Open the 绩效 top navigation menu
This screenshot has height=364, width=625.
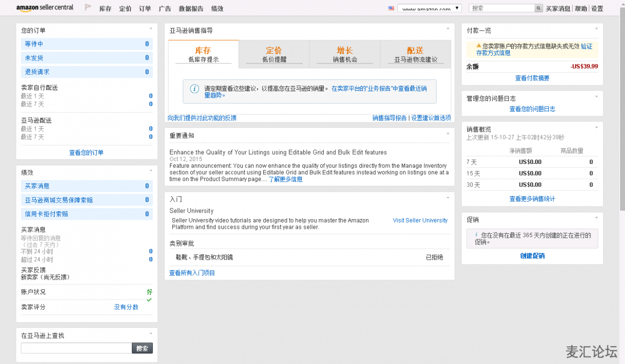tap(217, 9)
